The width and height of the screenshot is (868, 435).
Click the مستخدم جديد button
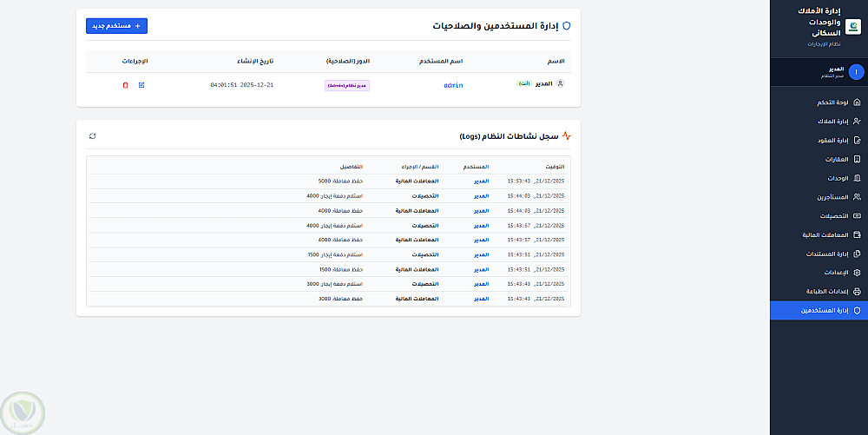116,26
